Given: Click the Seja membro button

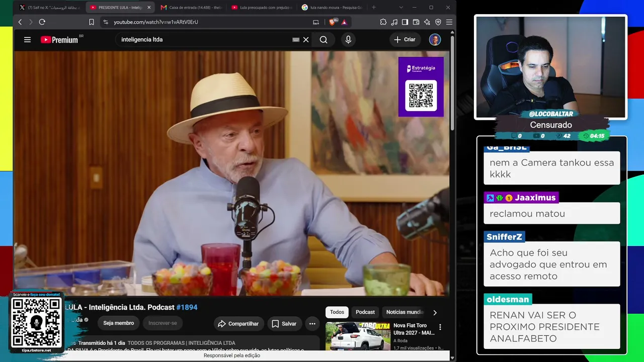Looking at the screenshot, I should 119,323.
